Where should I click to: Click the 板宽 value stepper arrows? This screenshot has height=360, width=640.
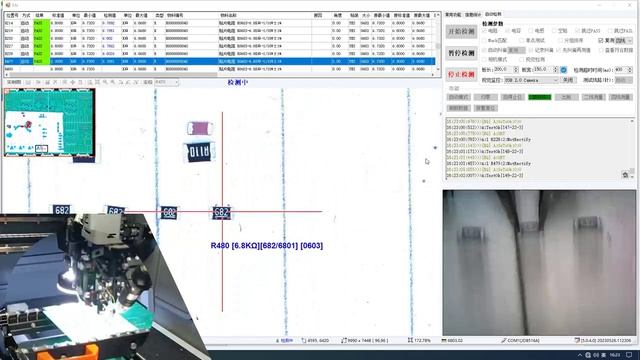(556, 70)
